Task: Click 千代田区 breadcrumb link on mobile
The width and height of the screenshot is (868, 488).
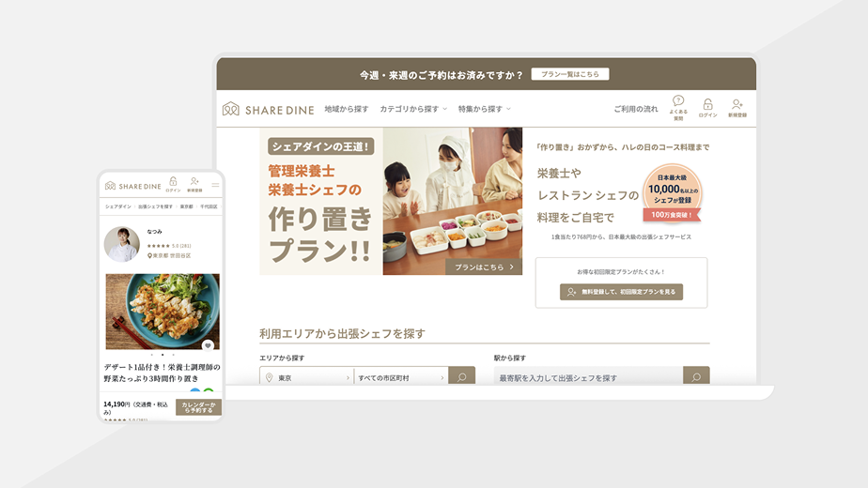Action: point(209,206)
